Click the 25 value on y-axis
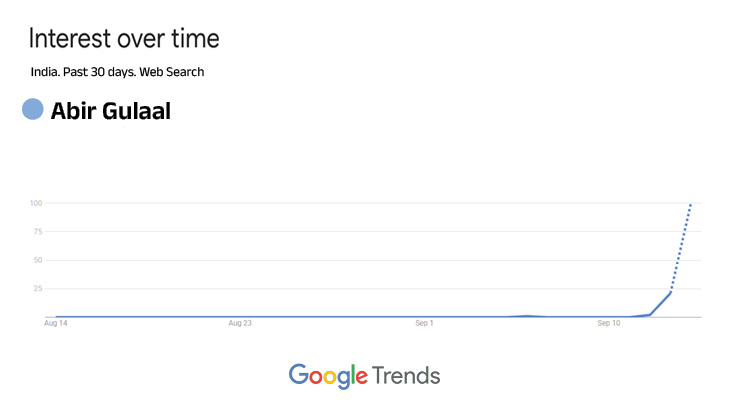This screenshot has height=406, width=730. click(x=38, y=289)
